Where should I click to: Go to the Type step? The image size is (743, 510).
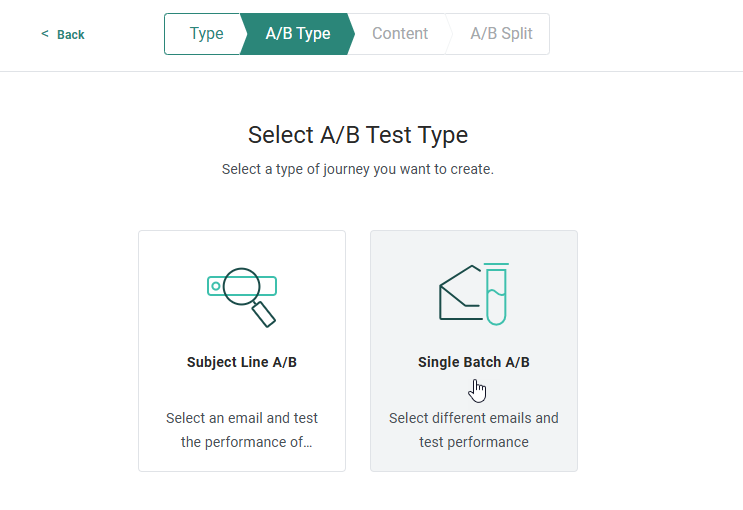(205, 34)
